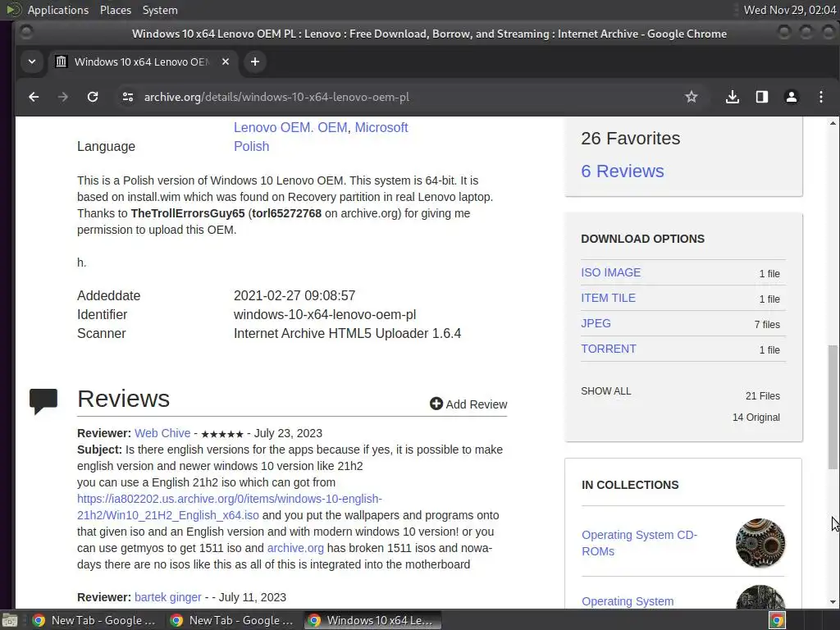
Task: Open the Chrome downloads icon
Action: tap(733, 97)
